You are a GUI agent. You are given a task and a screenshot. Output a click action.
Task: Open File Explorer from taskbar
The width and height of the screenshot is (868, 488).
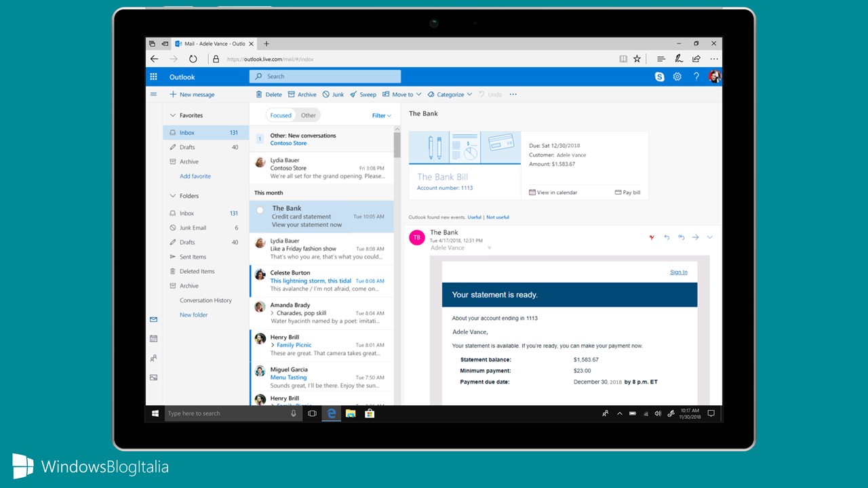click(x=351, y=413)
